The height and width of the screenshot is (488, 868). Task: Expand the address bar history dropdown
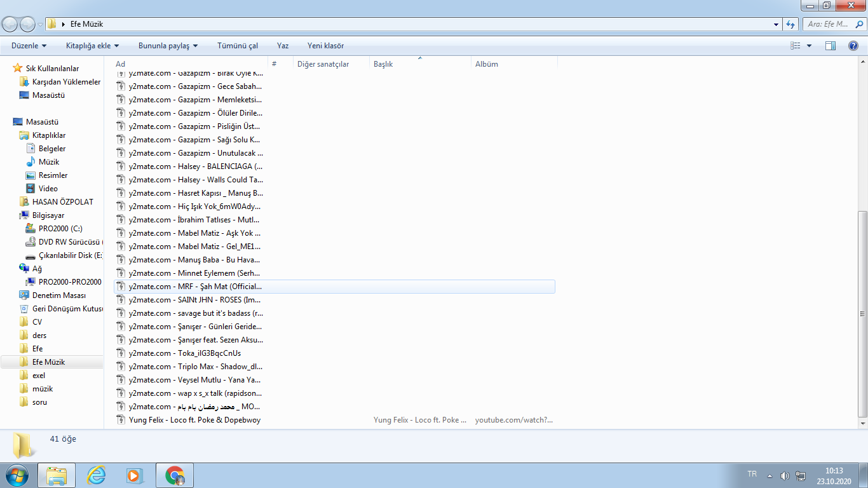(x=776, y=24)
